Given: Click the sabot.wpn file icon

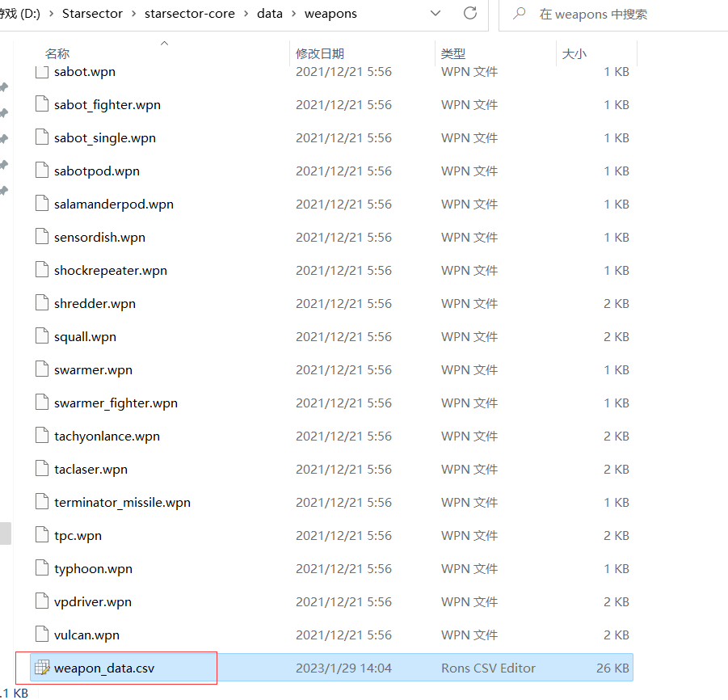Looking at the screenshot, I should 42,72.
